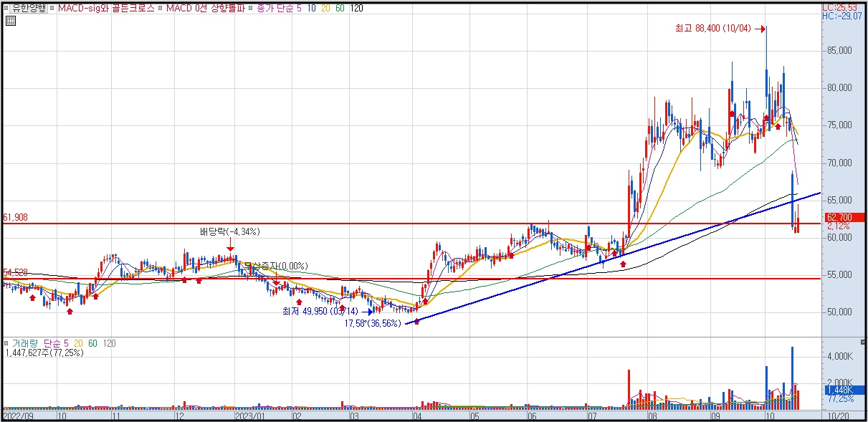
Task: Toggle the square before MACD 0선 상향돌파
Action: [x=161, y=8]
